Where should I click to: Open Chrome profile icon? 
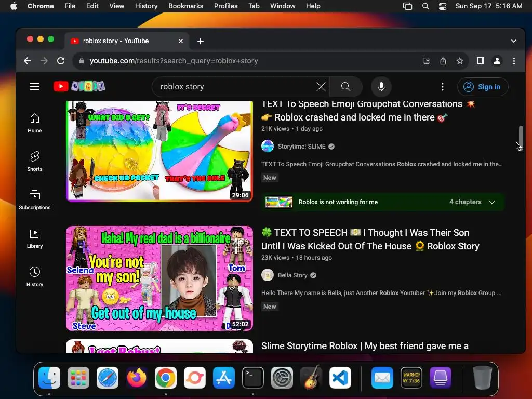click(497, 61)
